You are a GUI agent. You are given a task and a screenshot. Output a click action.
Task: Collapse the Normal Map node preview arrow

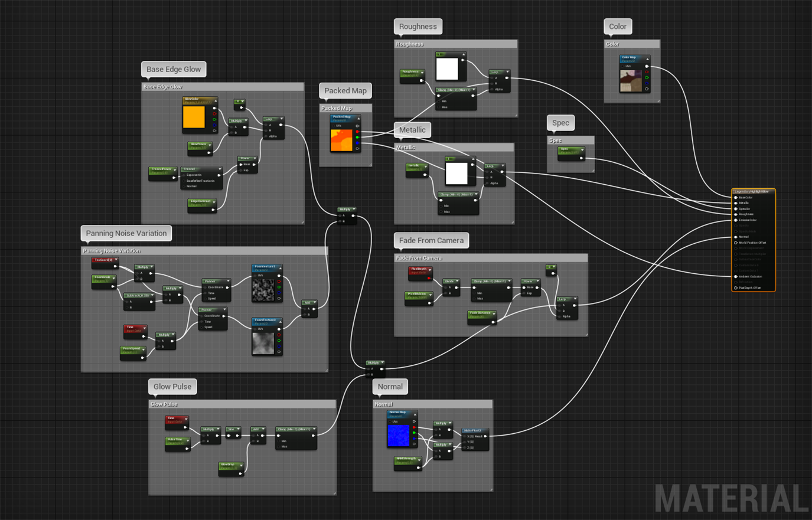pos(415,414)
